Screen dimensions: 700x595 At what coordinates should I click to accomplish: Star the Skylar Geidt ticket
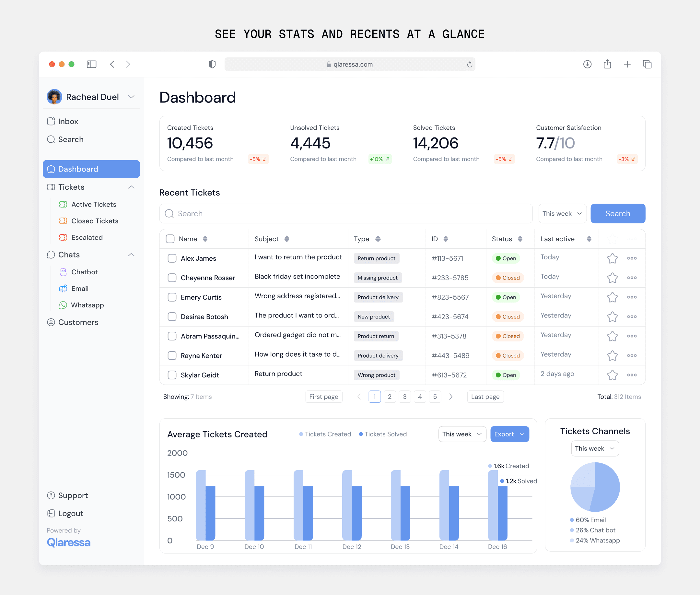pos(612,375)
